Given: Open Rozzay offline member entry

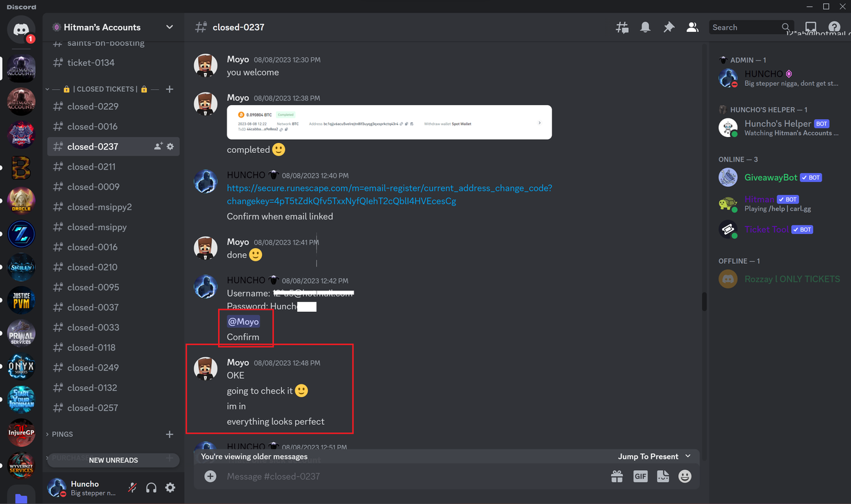Looking at the screenshot, I should [779, 279].
